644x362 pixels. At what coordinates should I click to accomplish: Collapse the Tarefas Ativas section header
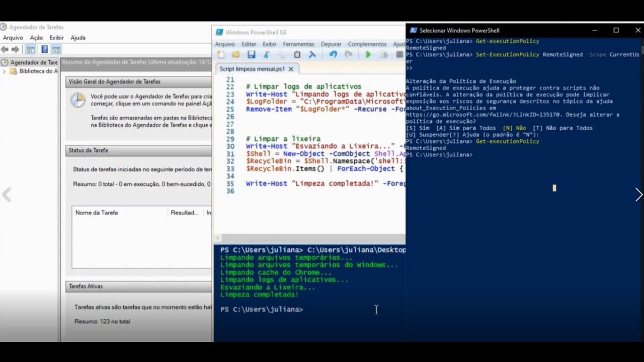point(138,286)
